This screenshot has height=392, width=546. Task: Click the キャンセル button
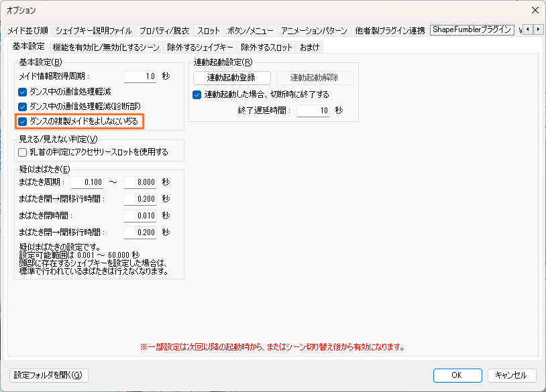[x=511, y=375]
